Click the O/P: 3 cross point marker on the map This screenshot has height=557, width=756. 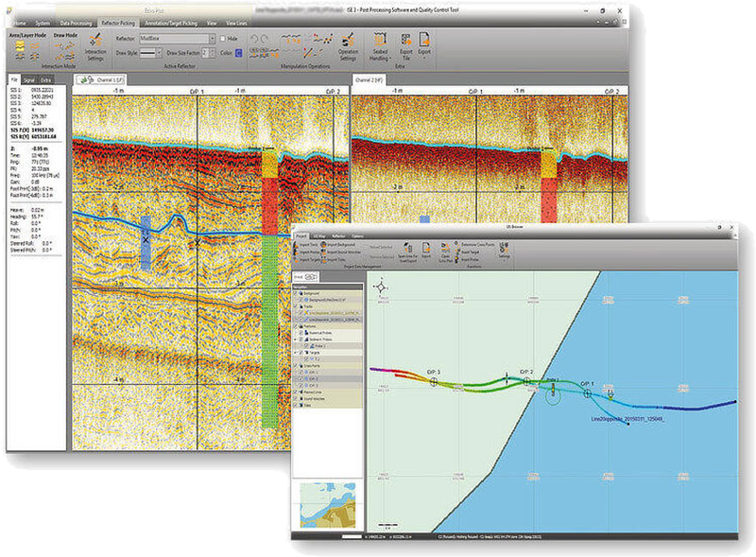tap(434, 382)
